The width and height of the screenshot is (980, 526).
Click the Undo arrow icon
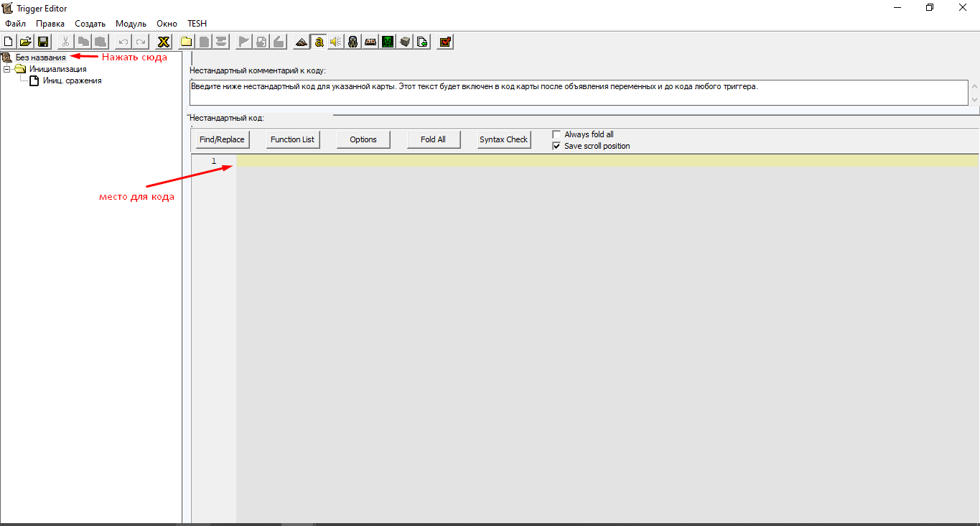[123, 42]
